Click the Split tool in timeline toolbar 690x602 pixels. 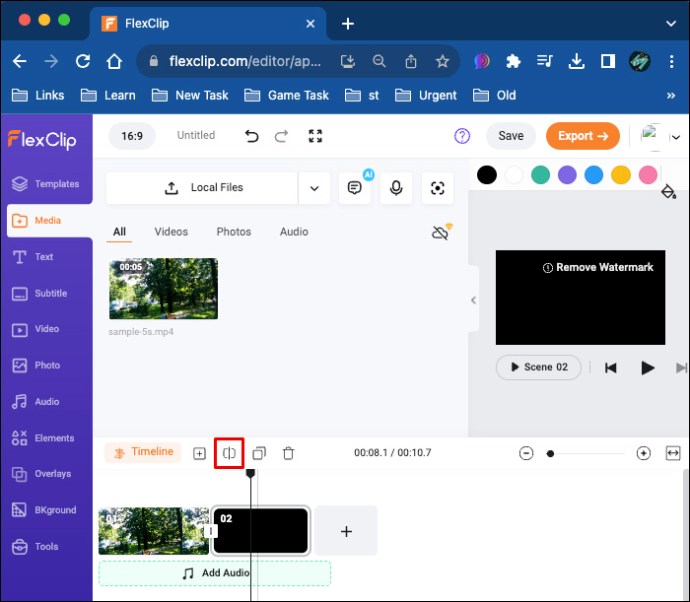coord(229,453)
